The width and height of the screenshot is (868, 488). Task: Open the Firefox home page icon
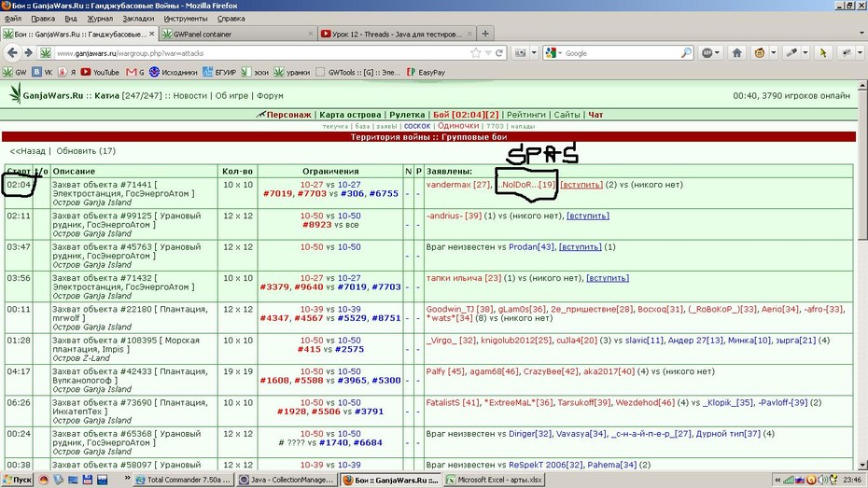(736, 53)
